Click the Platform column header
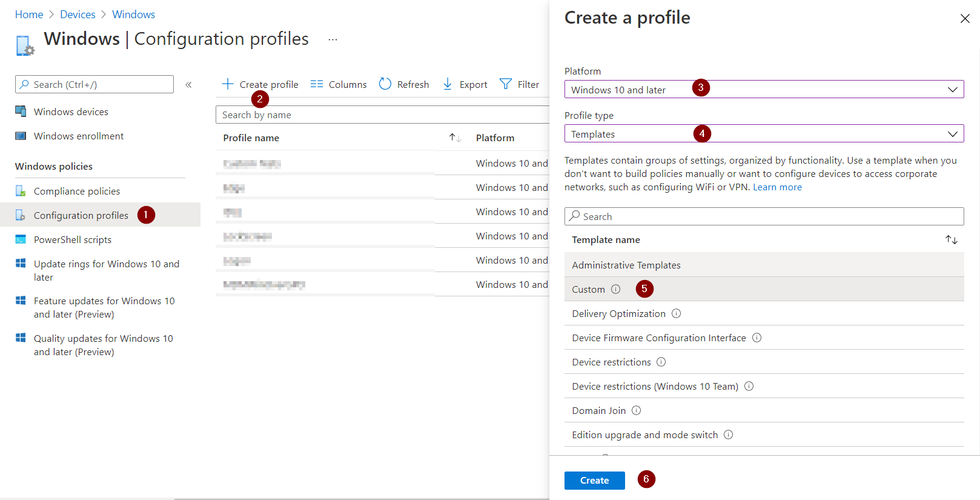This screenshot has width=980, height=500. click(495, 138)
